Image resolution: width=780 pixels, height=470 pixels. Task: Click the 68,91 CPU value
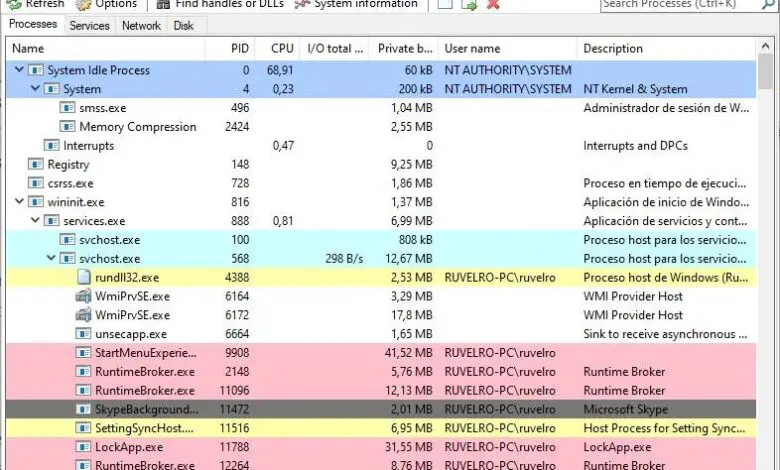pyautogui.click(x=280, y=70)
